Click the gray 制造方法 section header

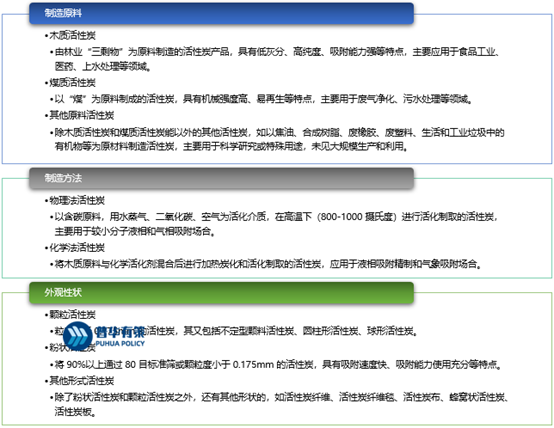coord(221,178)
